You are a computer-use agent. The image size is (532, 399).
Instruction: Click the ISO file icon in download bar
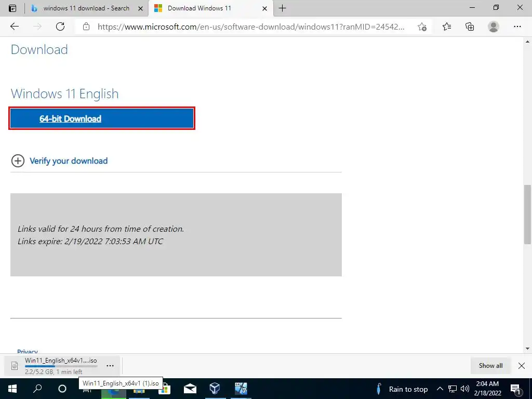tap(15, 366)
